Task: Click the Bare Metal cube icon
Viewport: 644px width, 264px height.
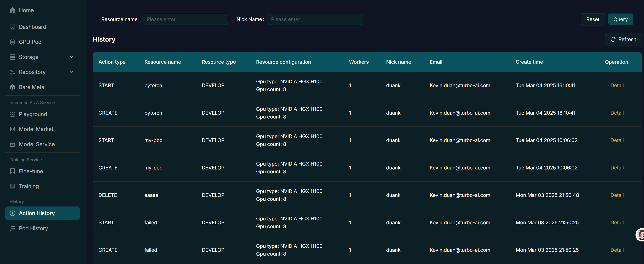Action: pos(12,87)
